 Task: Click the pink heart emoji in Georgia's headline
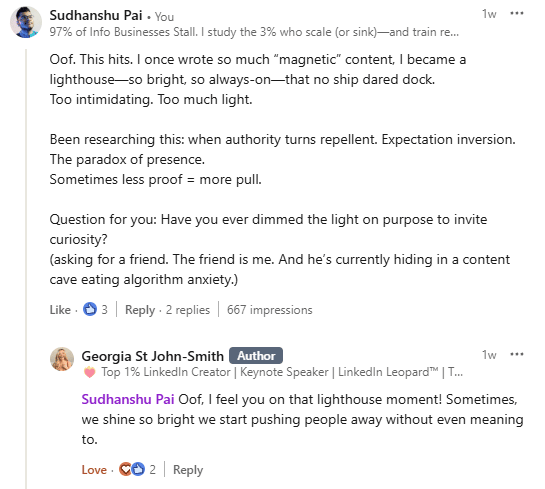pos(90,373)
